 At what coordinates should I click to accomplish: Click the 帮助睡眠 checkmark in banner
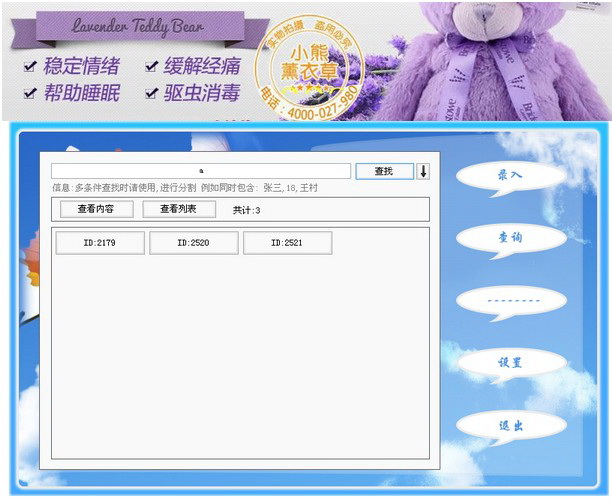coord(30,93)
